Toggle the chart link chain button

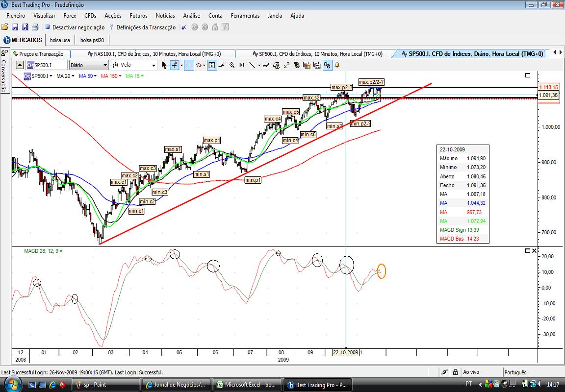click(327, 65)
